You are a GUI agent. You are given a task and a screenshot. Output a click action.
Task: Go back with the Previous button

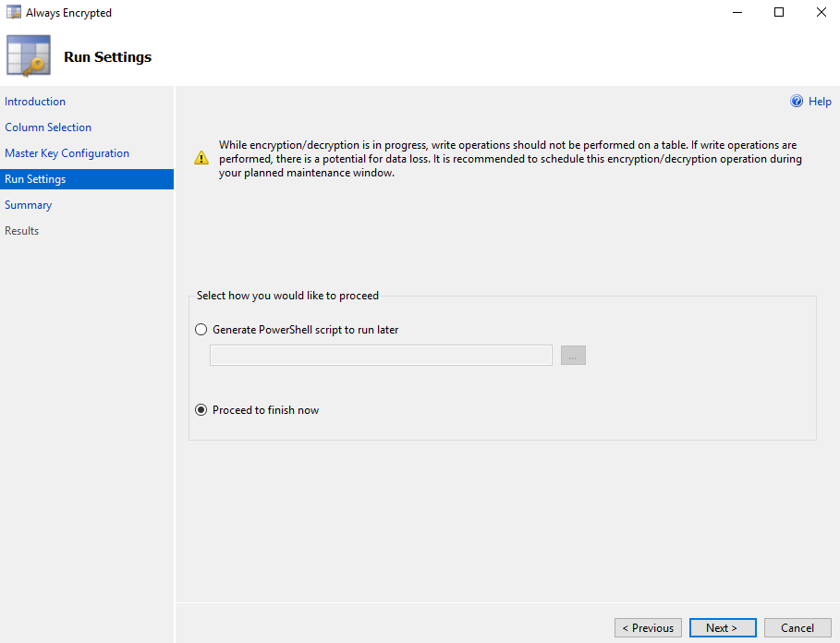(x=648, y=628)
